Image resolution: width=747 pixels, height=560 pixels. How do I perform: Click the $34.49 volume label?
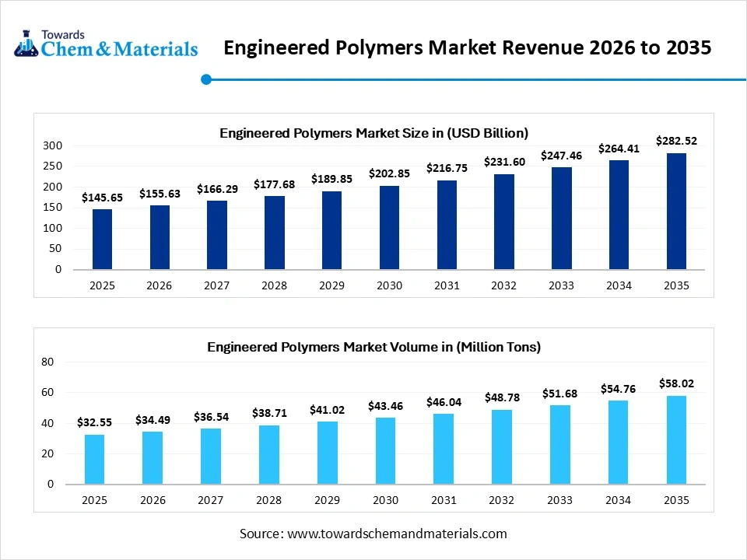click(153, 420)
